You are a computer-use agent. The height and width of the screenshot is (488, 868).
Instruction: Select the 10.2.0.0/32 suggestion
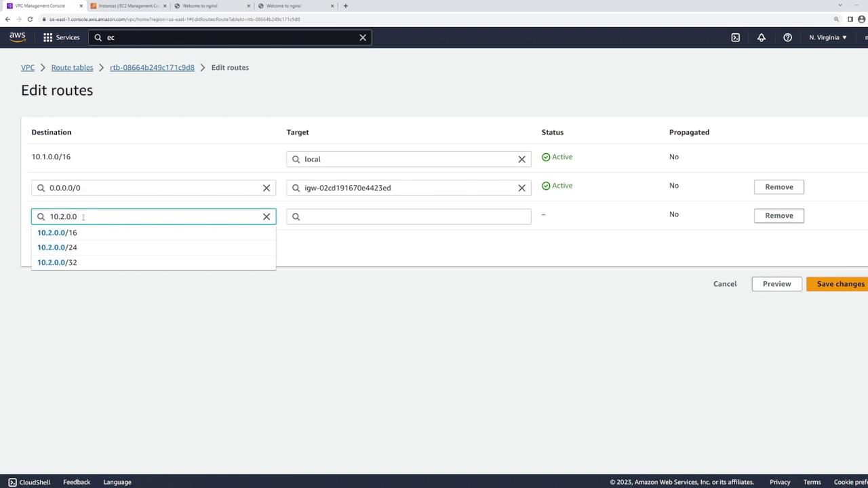tap(153, 262)
